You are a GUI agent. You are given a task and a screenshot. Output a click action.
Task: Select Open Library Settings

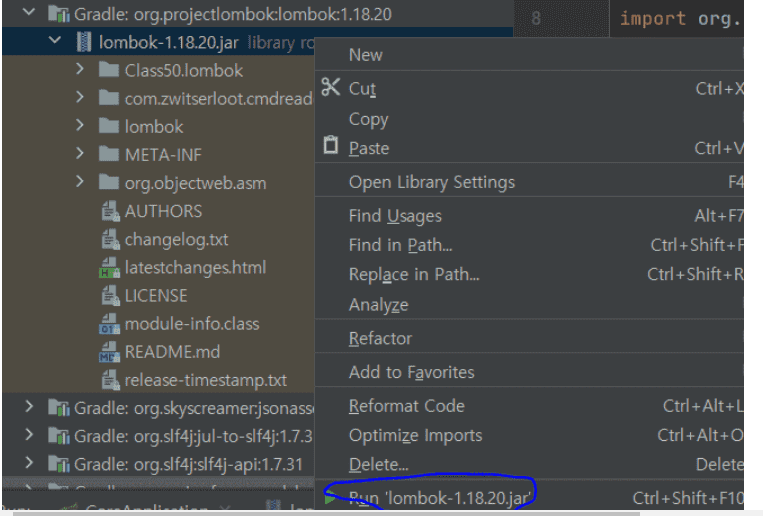click(529, 182)
